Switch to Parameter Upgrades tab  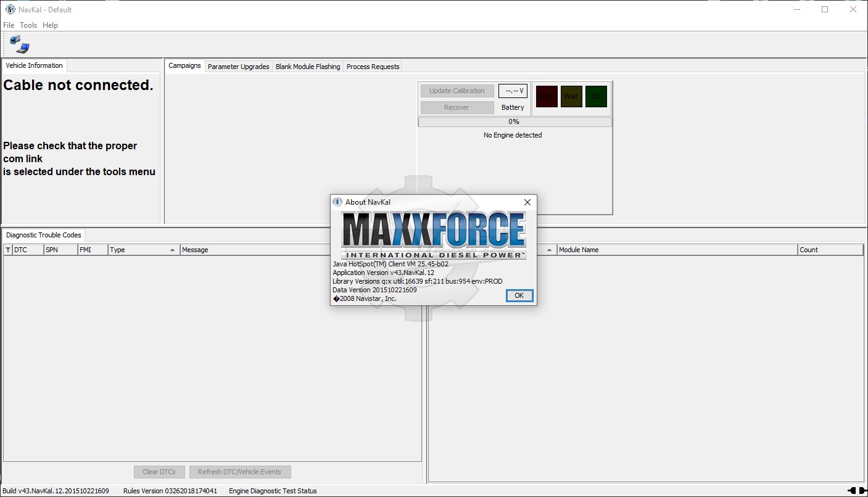238,67
